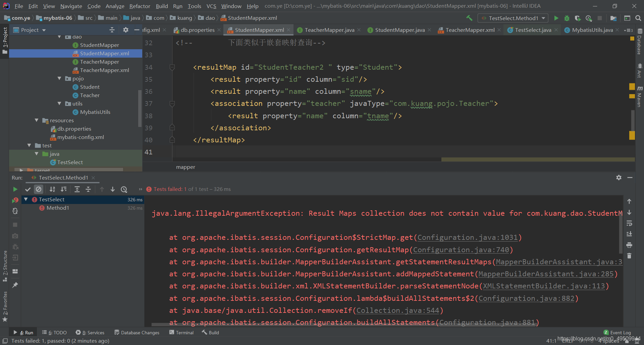The width and height of the screenshot is (644, 345).
Task: Start the debugger with the bug icon
Action: coord(567,18)
